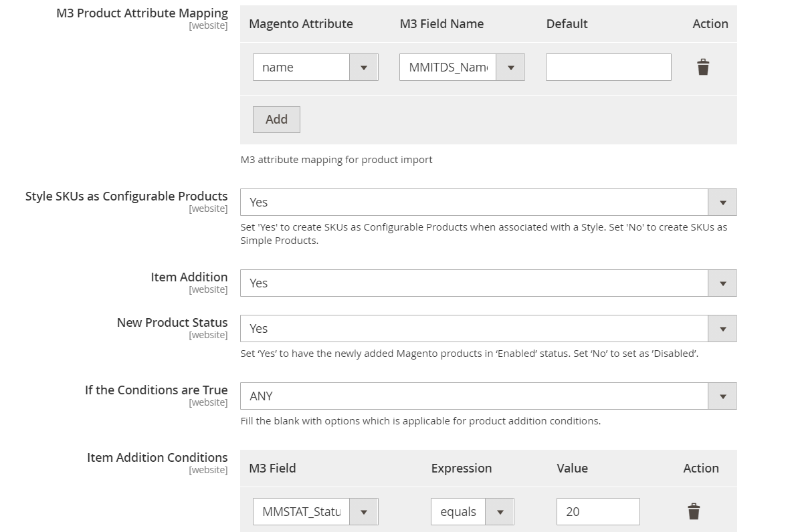Click the Magento Attribute column header
This screenshot has height=532, width=790.
(300, 24)
